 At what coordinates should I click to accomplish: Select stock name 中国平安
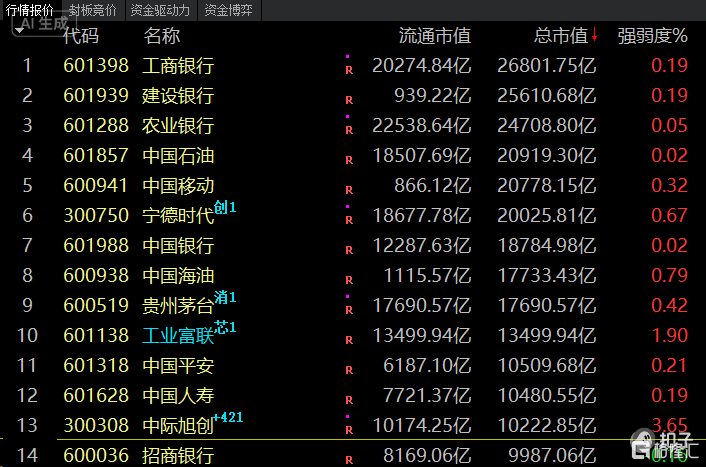click(x=178, y=366)
